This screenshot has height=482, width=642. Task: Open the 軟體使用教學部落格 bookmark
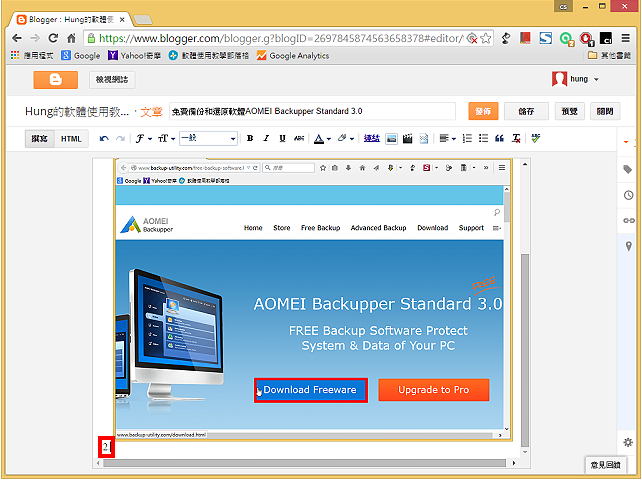(209, 55)
